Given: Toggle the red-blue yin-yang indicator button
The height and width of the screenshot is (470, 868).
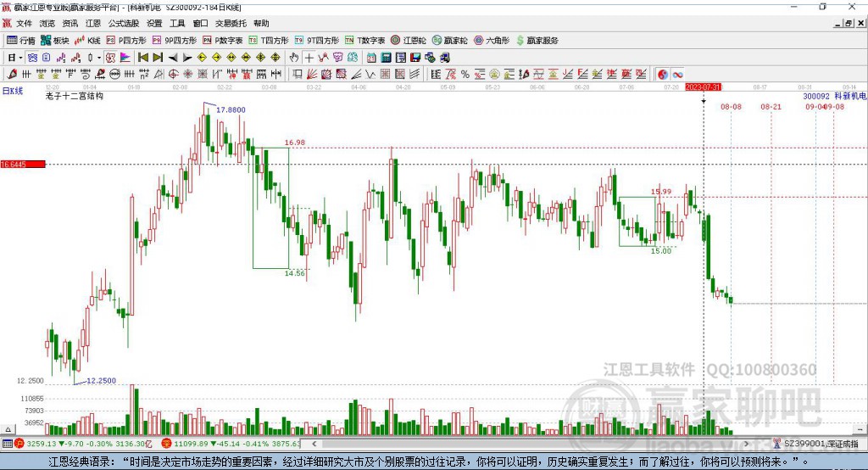Looking at the screenshot, I should (x=663, y=75).
